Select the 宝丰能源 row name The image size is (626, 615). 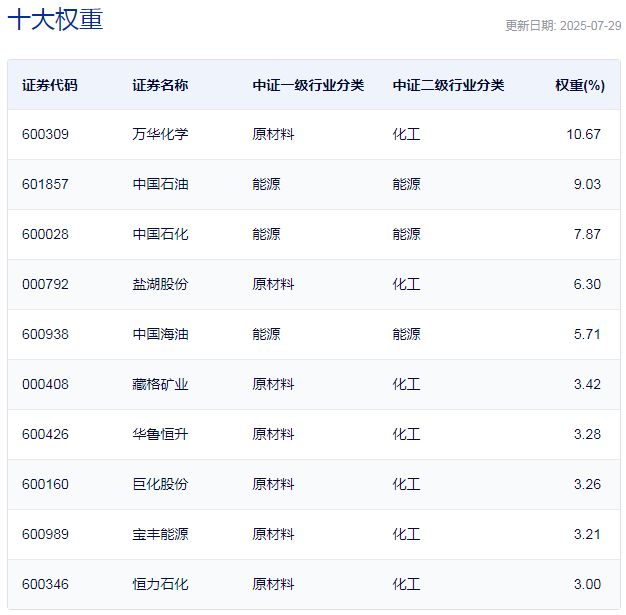(160, 534)
